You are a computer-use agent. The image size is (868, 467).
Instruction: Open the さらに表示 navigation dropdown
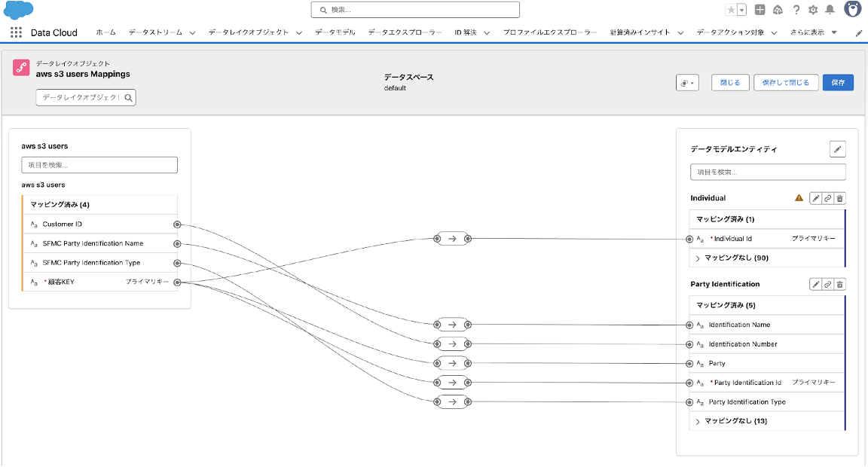click(814, 32)
